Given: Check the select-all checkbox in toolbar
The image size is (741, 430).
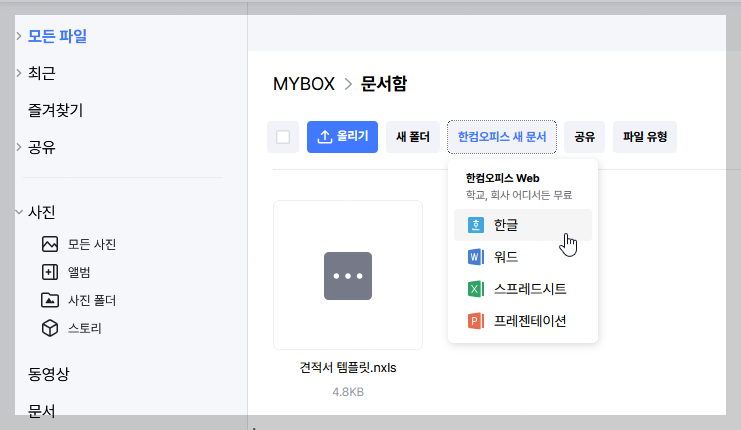Looking at the screenshot, I should click(x=283, y=137).
